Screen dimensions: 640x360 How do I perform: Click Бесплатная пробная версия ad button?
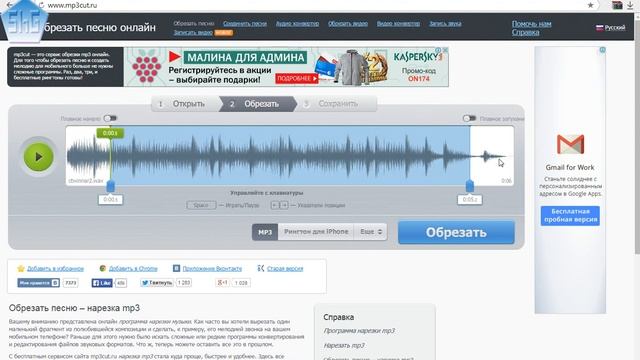pos(570,216)
